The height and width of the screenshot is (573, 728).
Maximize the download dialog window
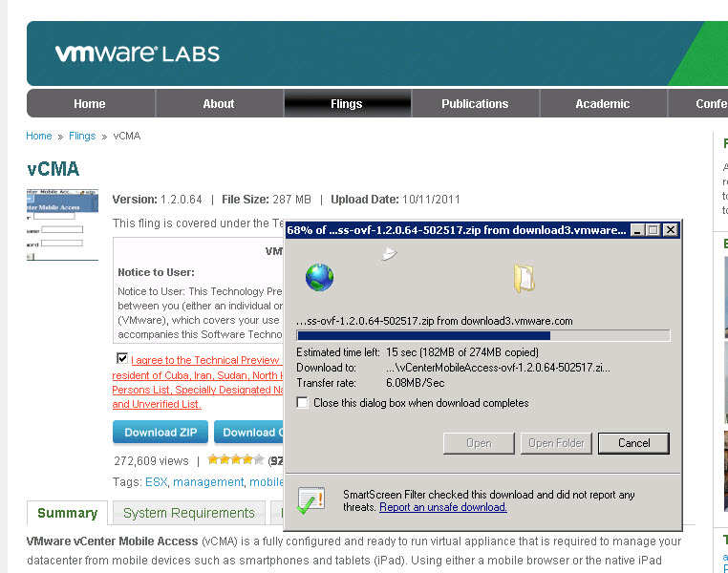point(653,230)
